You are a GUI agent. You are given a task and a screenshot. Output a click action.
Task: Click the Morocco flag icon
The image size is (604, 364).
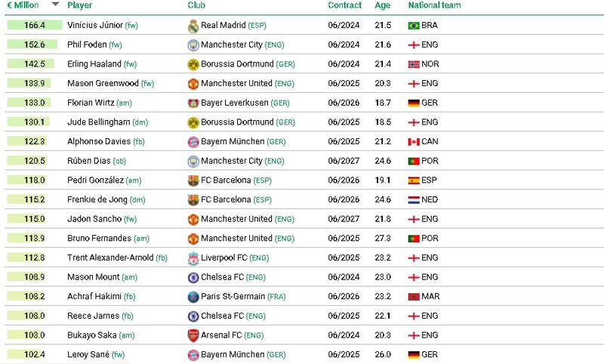pos(413,297)
